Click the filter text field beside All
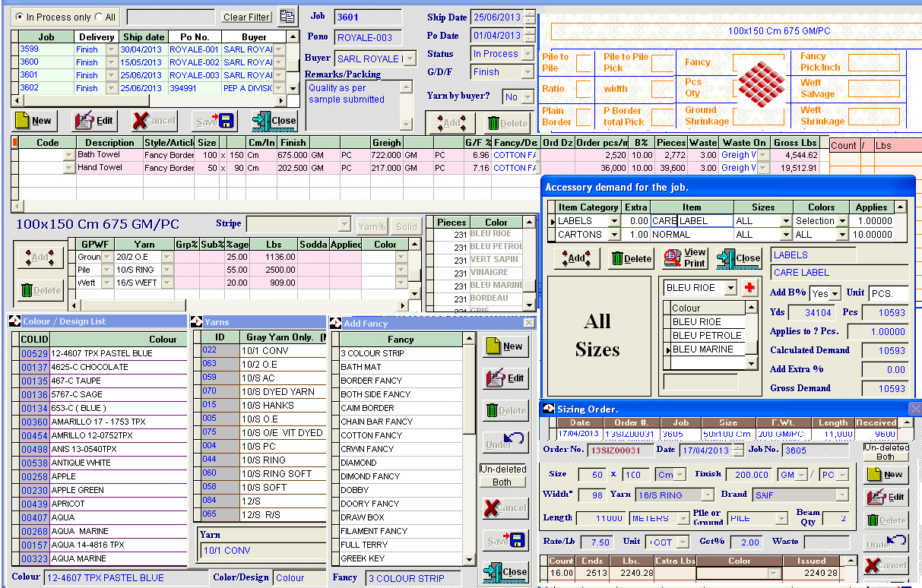Image resolution: width=922 pixels, height=588 pixels. tap(170, 17)
